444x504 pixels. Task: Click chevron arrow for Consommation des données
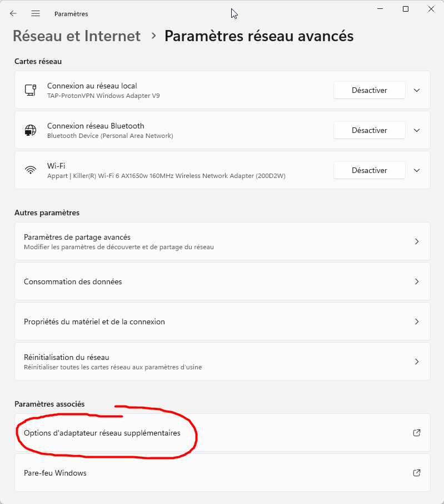[x=417, y=281]
